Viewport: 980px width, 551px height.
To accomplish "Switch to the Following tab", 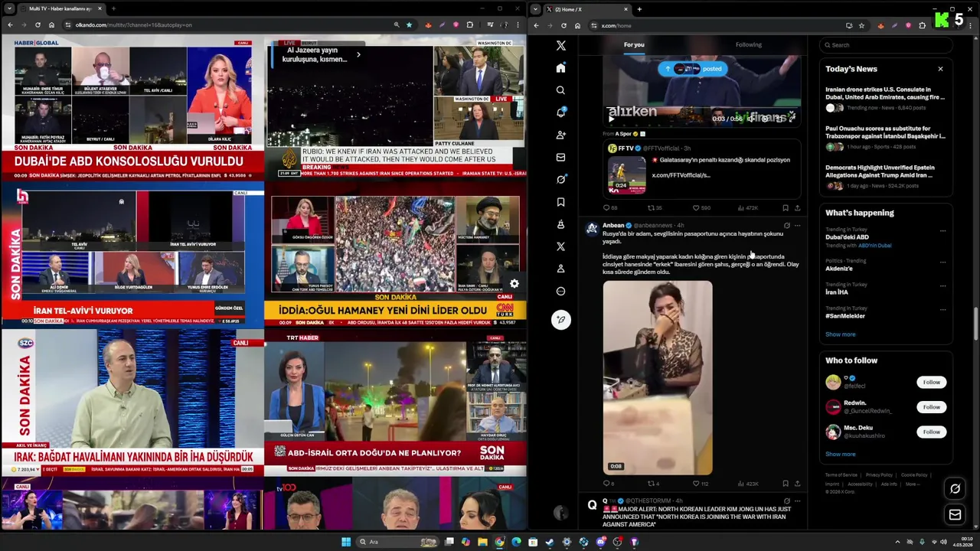I will coord(749,44).
